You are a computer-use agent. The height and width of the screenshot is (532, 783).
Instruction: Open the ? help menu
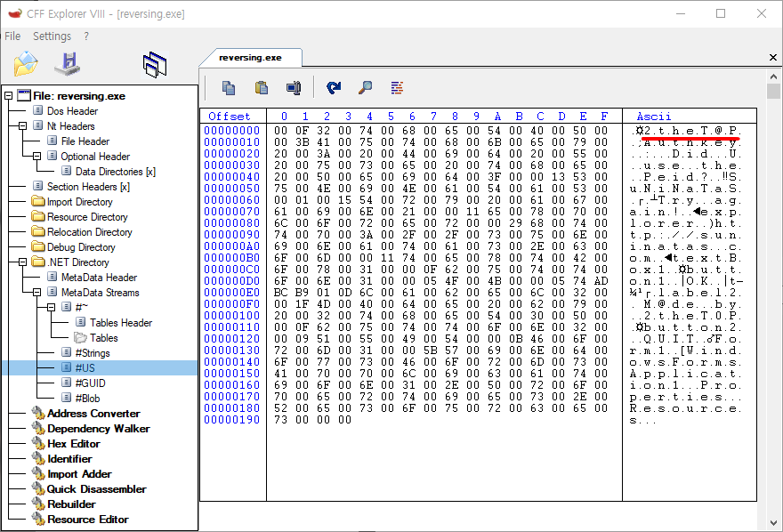coord(86,36)
